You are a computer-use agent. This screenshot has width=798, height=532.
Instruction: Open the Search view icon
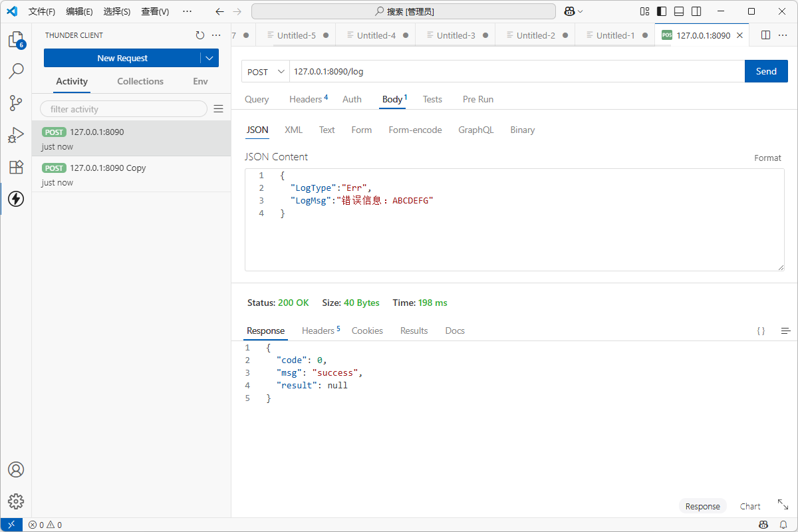tap(16, 71)
